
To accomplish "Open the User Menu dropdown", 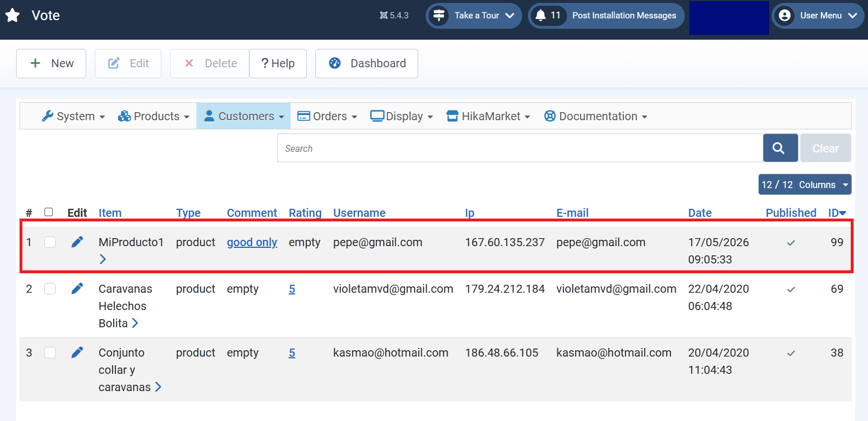I will (x=817, y=16).
